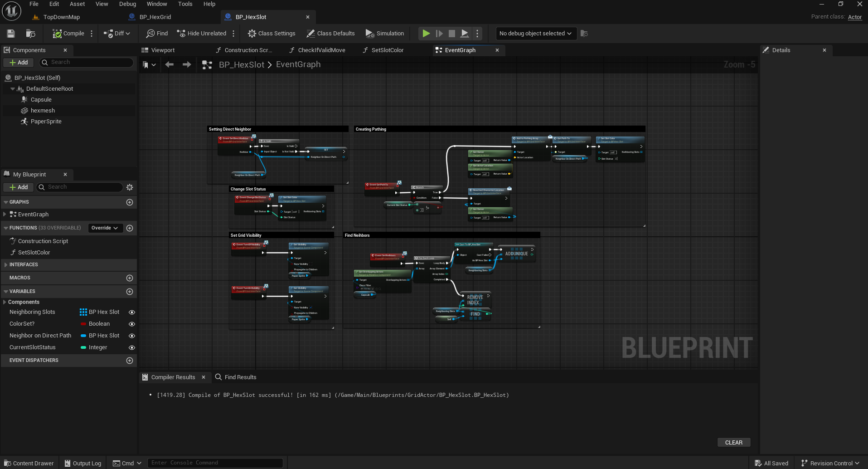Click the CLEAR button in Compiler Results
This screenshot has height=469, width=868.
(x=733, y=443)
